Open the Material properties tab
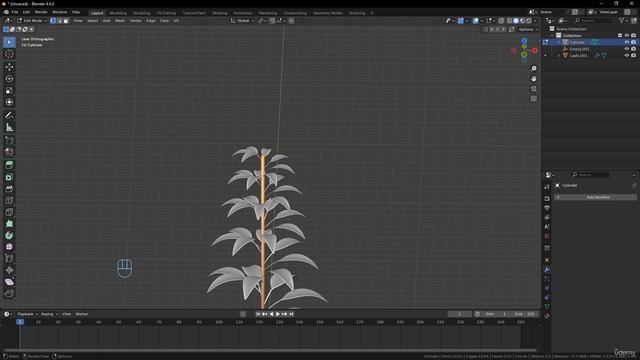Image resolution: width=640 pixels, height=360 pixels. [x=547, y=316]
